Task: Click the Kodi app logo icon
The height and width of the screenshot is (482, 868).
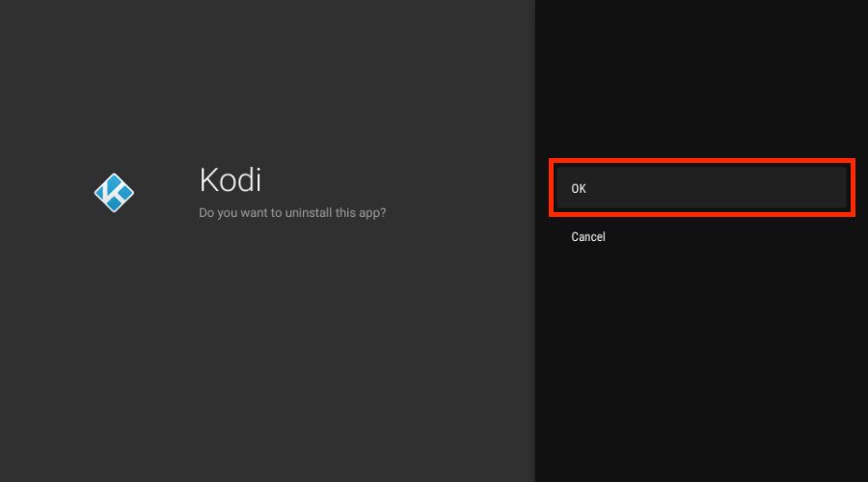Action: click(114, 193)
